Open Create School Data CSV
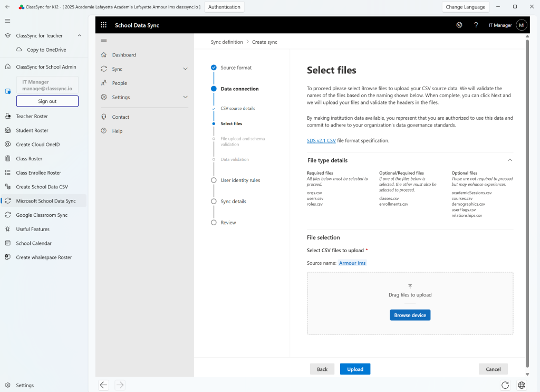 pyautogui.click(x=43, y=187)
